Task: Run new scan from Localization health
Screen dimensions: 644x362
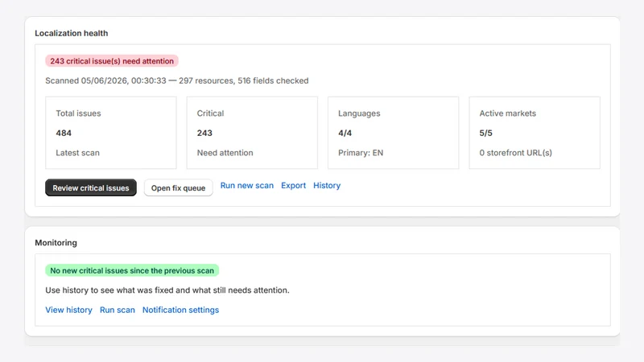Action: pos(247,186)
